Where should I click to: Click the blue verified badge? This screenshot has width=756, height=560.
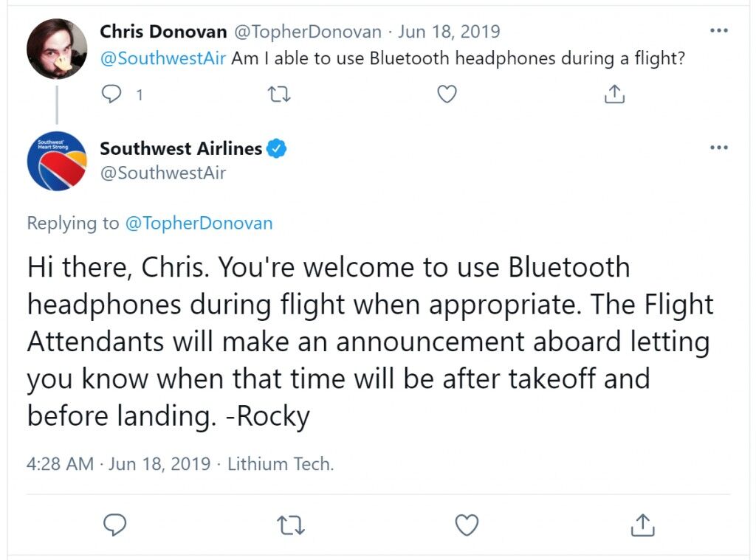tap(277, 149)
